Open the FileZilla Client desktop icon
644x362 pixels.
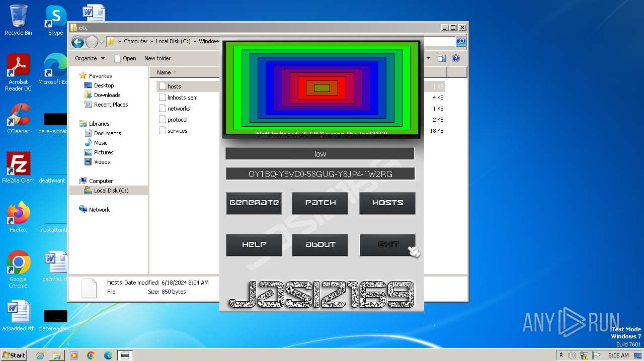pyautogui.click(x=18, y=167)
